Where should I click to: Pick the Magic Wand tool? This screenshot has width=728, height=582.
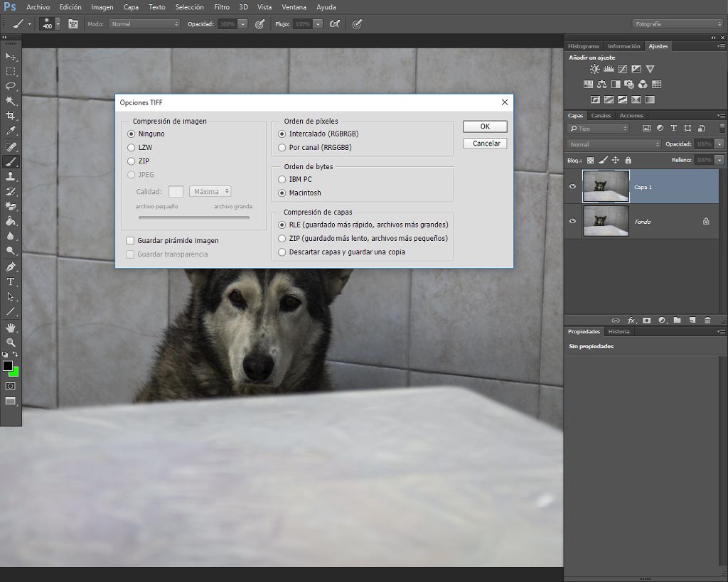pos(10,101)
